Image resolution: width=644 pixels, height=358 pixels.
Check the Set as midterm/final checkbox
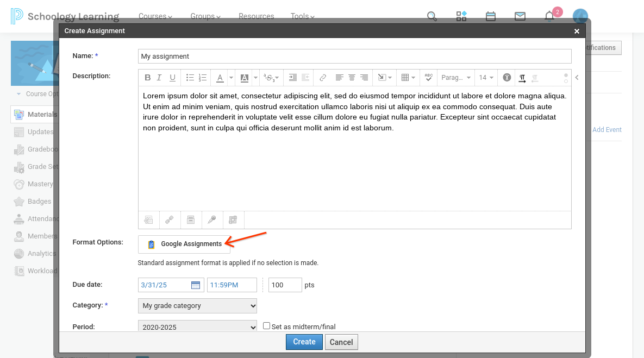click(266, 325)
